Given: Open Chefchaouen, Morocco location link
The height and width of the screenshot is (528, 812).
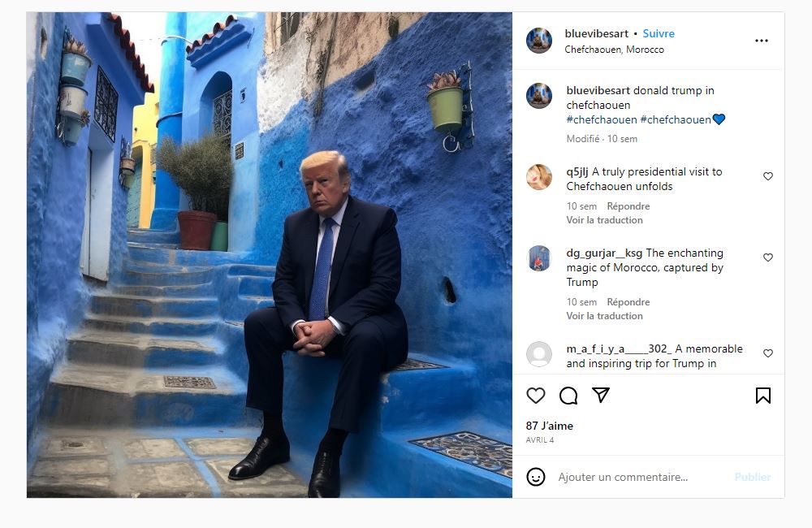Looking at the screenshot, I should pyautogui.click(x=614, y=50).
